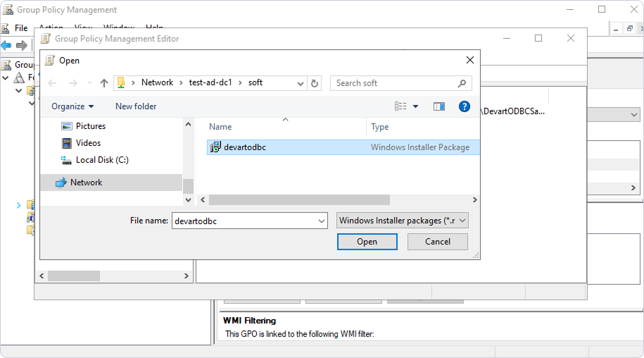This screenshot has height=358, width=644.
Task: Open Help with the question mark icon
Action: [x=464, y=106]
